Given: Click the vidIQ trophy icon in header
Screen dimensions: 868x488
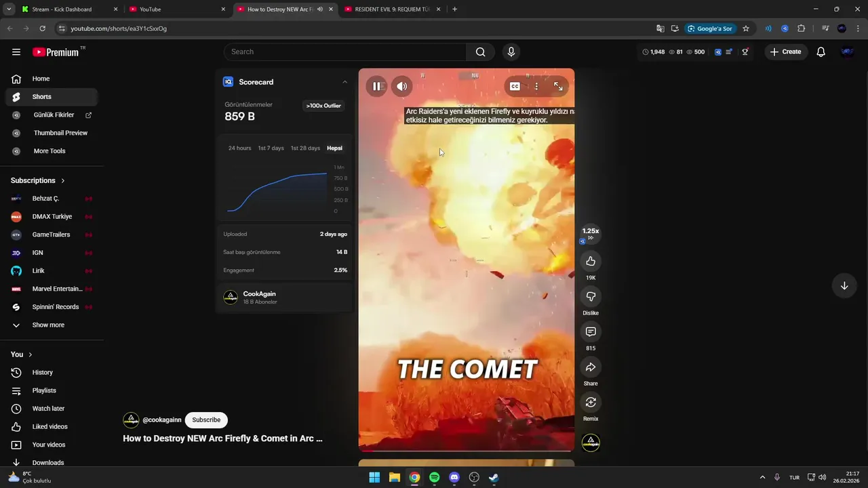Looking at the screenshot, I should click(x=745, y=52).
